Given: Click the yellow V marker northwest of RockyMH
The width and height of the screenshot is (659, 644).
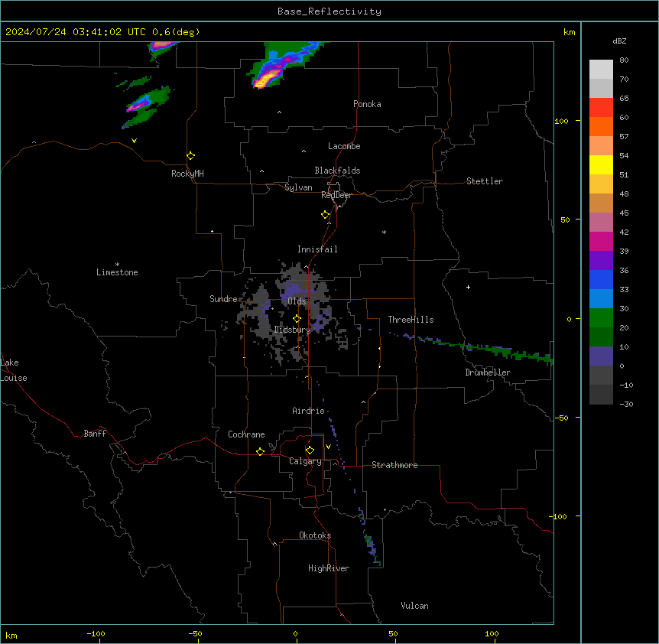Looking at the screenshot, I should point(134,141).
